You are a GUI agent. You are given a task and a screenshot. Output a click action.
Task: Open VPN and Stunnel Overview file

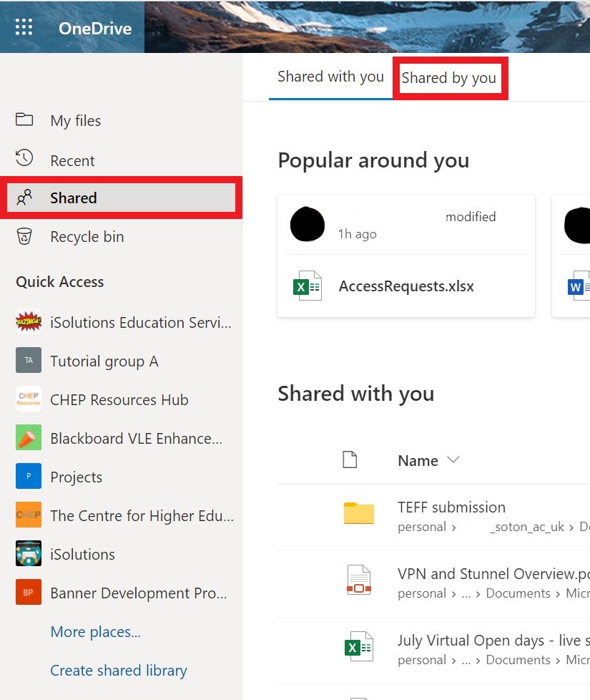pyautogui.click(x=493, y=574)
